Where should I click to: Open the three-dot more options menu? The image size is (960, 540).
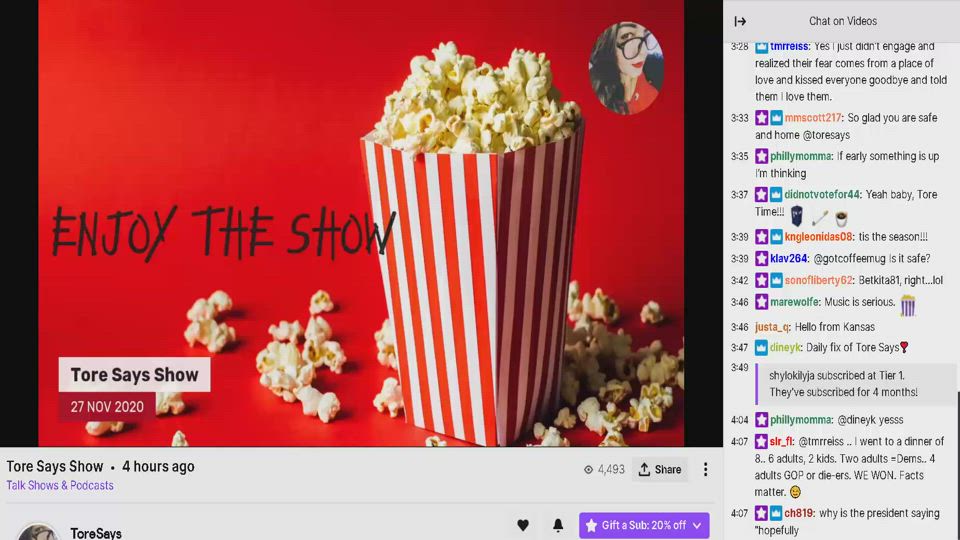click(x=705, y=469)
